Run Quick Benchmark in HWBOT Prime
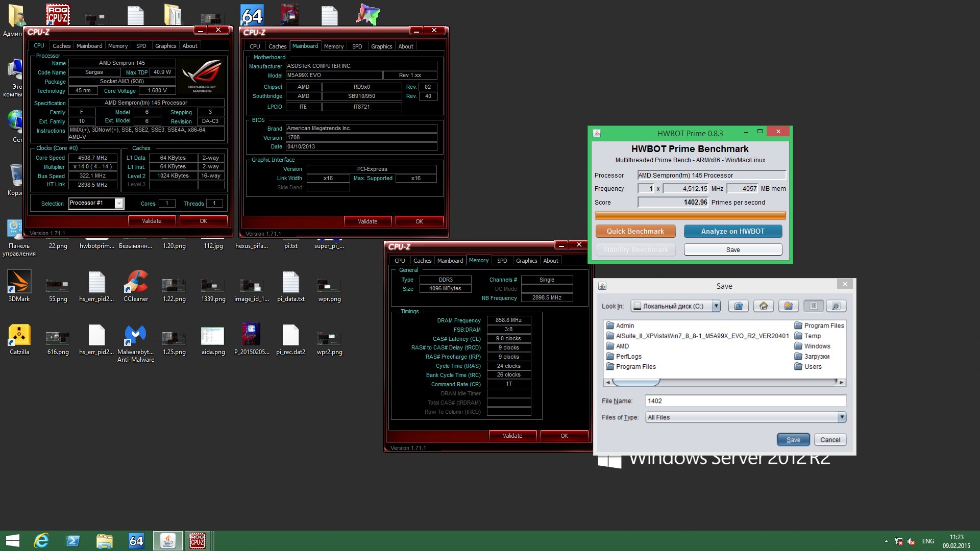980x551 pixels. (x=635, y=231)
